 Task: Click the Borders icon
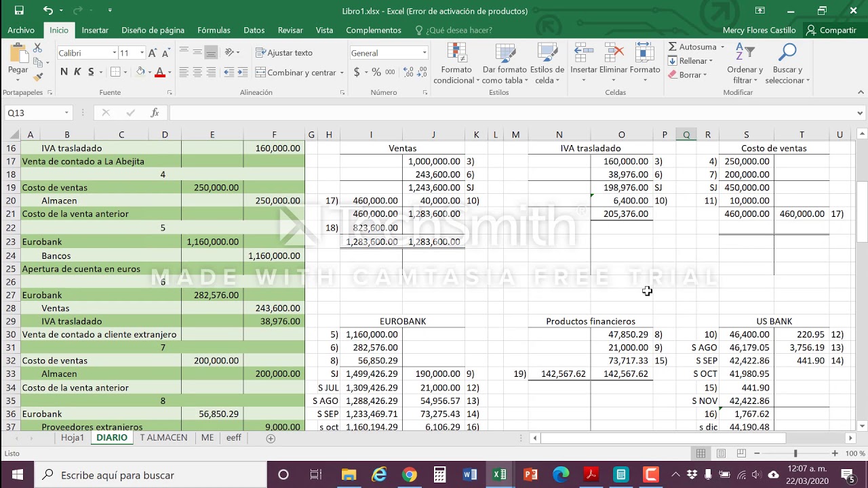(x=115, y=72)
